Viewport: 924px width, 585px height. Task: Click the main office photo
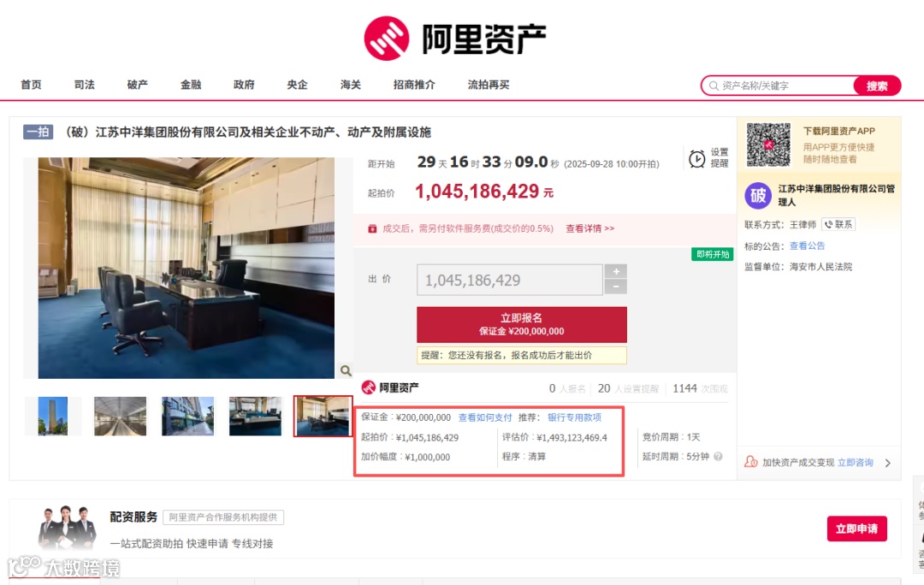tap(187, 268)
